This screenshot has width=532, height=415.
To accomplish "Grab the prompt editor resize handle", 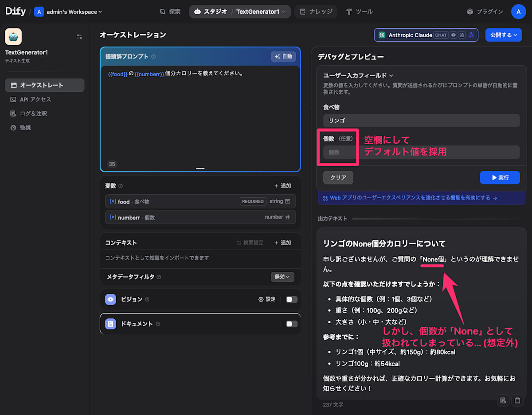I will pos(200,168).
